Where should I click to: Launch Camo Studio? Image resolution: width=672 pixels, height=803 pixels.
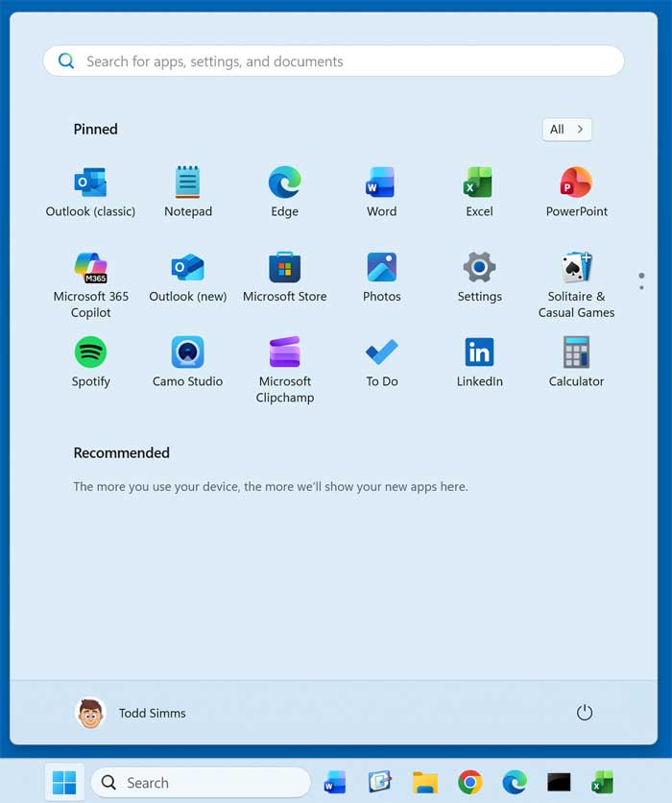[188, 362]
